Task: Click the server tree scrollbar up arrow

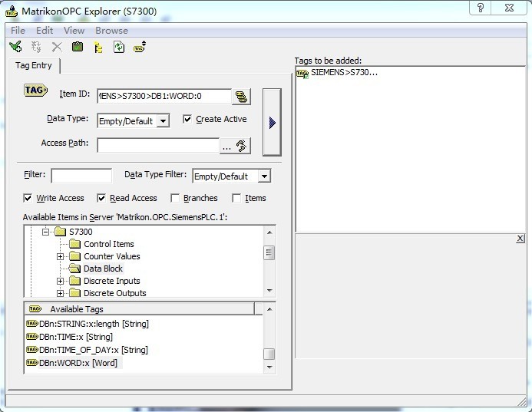Action: point(269,232)
